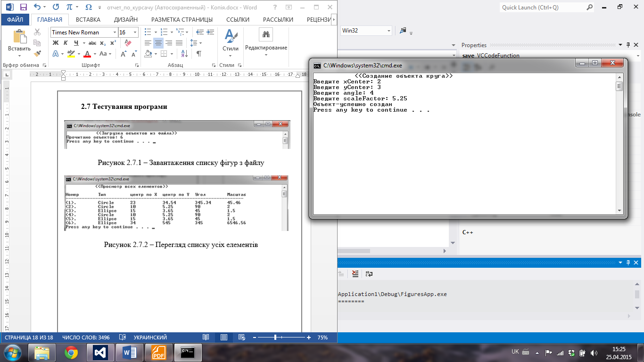This screenshot has width=644, height=362.
Task: Open the Times New Roman font dropdown
Action: [x=115, y=32]
